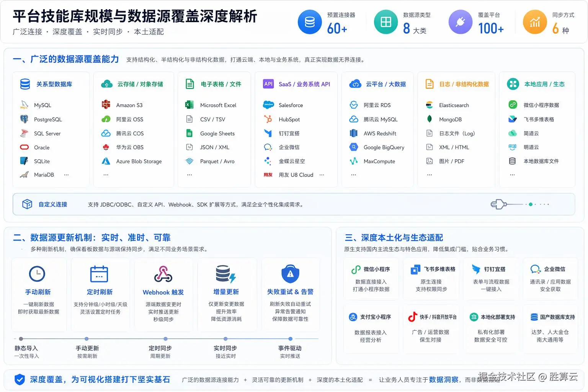The height and width of the screenshot is (392, 588).
Task: Click the 明道云 row text
Action: click(531, 147)
